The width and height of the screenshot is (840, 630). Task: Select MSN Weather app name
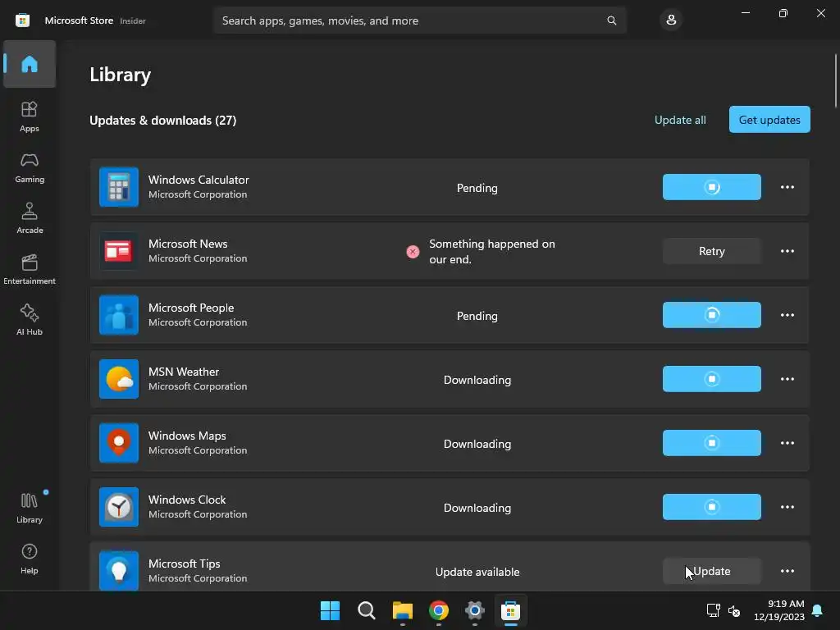pos(183,372)
